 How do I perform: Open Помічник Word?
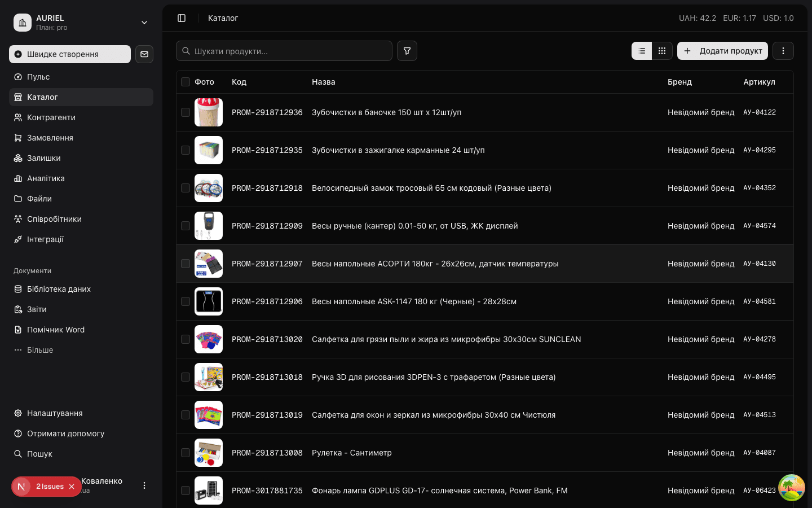[81, 330]
